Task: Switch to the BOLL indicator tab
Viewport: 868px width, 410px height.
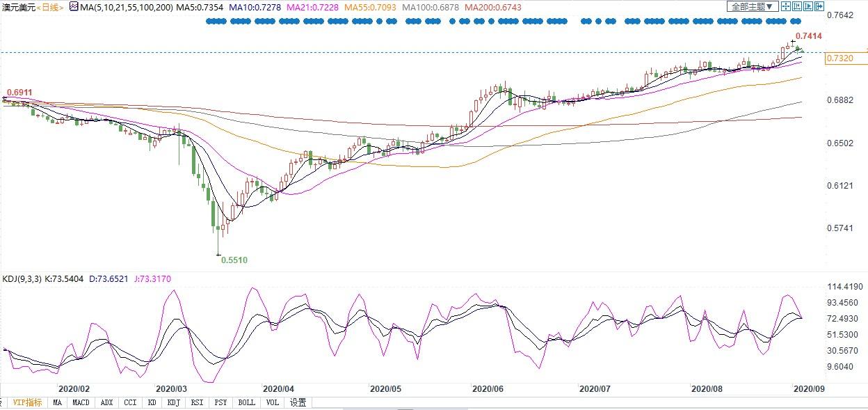Action: pyautogui.click(x=246, y=402)
